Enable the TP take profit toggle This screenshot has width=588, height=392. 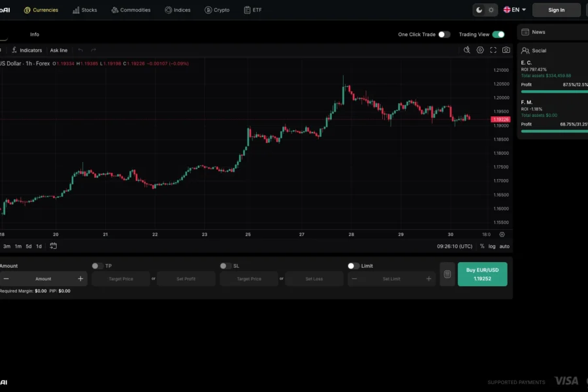pos(97,266)
